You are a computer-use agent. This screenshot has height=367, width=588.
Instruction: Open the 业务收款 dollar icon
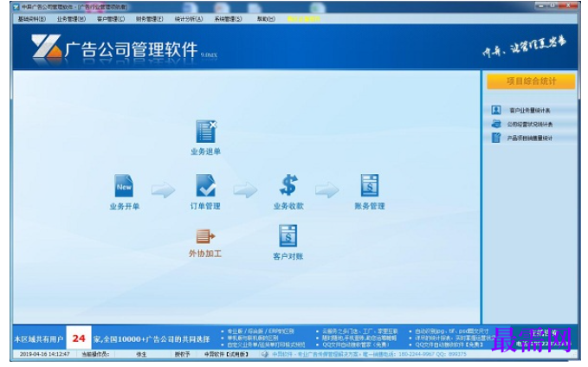pyautogui.click(x=288, y=185)
